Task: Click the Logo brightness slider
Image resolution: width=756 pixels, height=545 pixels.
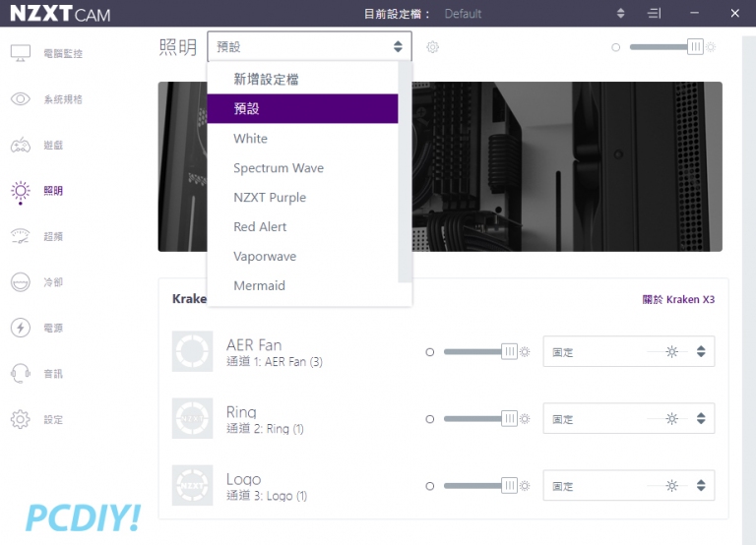Action: 480,486
